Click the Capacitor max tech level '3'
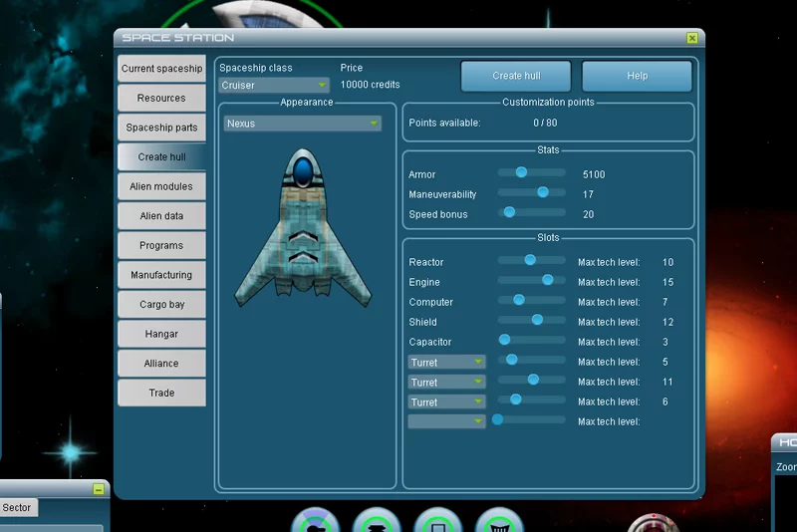 [x=664, y=342]
